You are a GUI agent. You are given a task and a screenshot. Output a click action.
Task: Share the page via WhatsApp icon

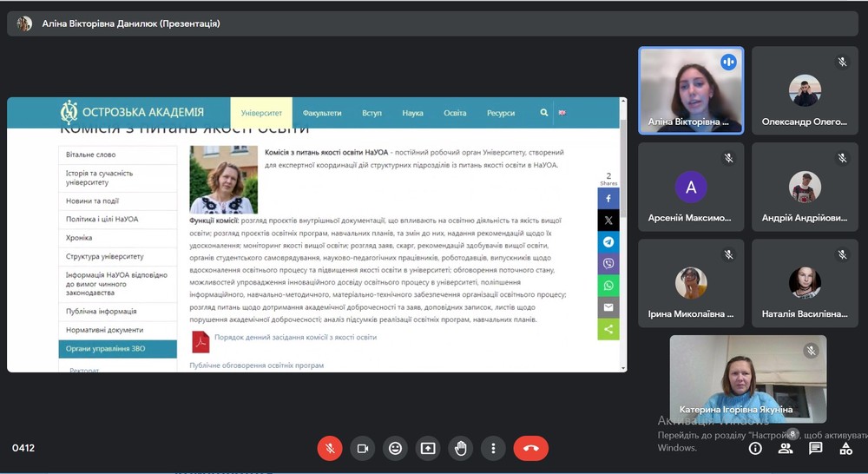[608, 286]
